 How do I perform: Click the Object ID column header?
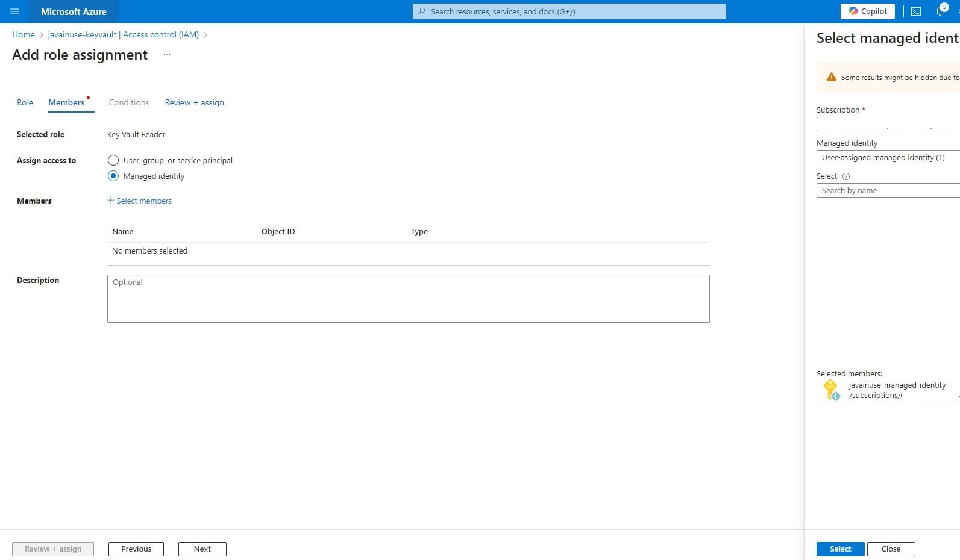278,231
